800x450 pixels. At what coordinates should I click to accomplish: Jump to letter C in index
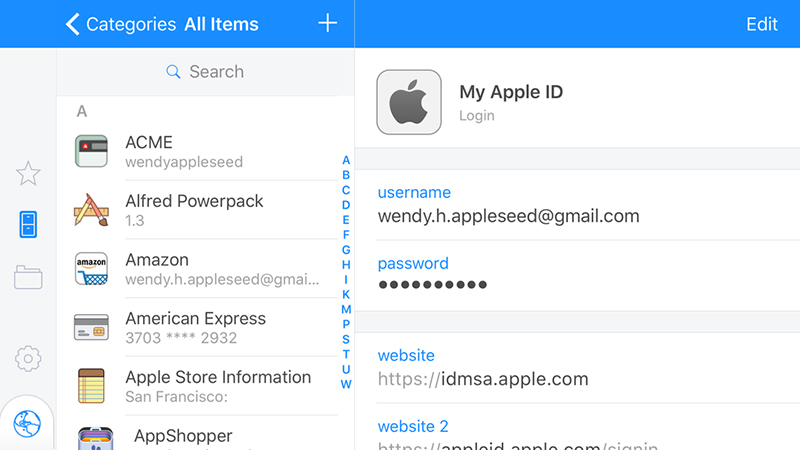pyautogui.click(x=346, y=190)
